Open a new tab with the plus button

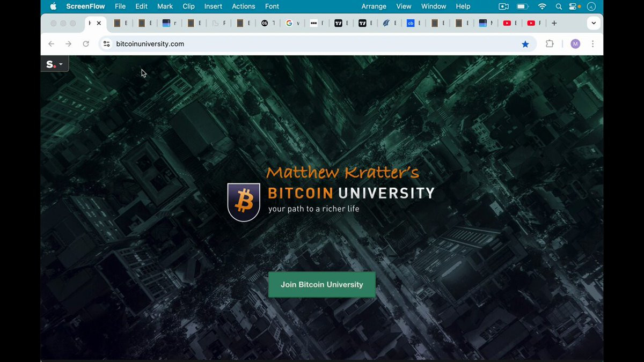(554, 23)
